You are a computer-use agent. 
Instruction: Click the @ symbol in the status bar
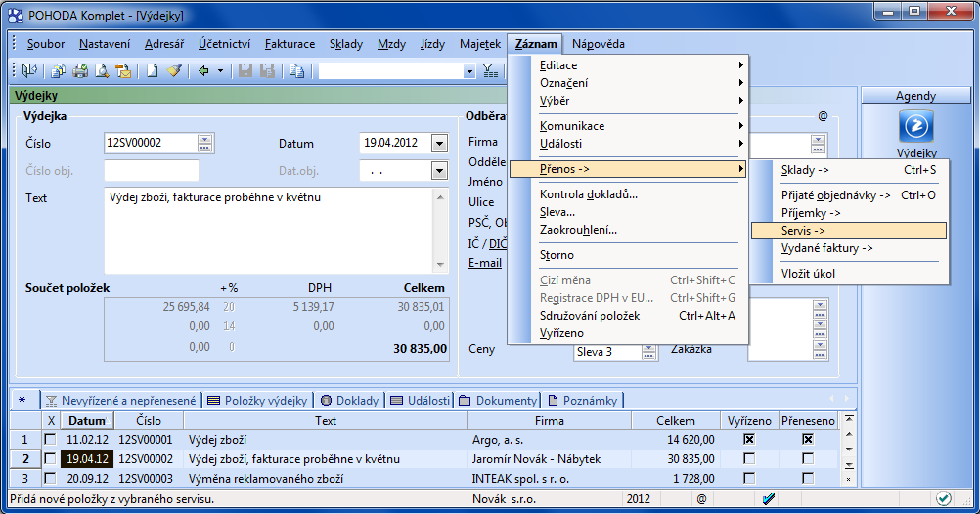702,499
